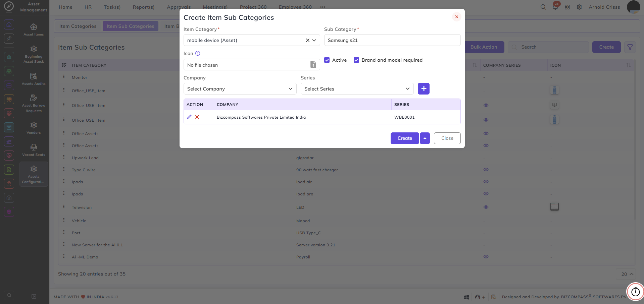Open Asset Borrow Requests section
Image resolution: width=644 pixels, height=304 pixels.
34,103
